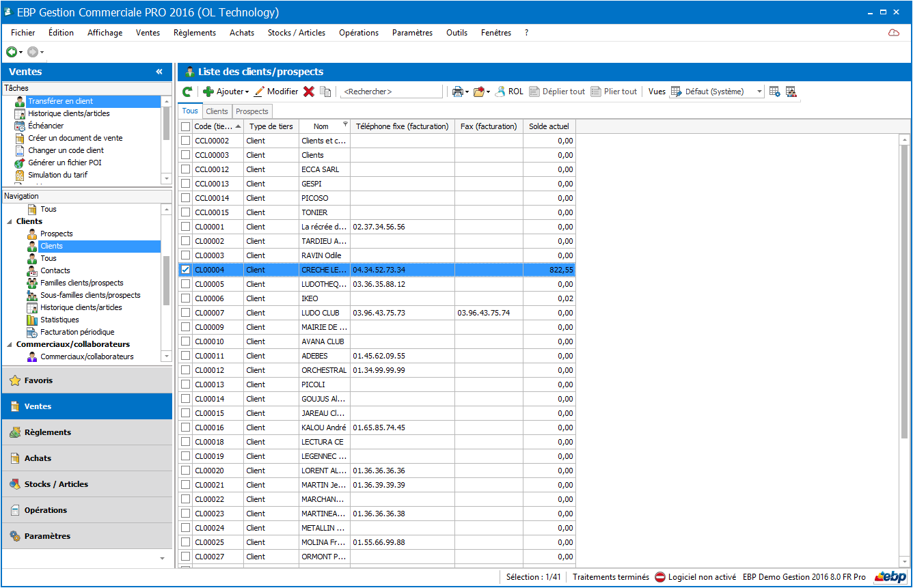Open the Ajouter dropdown arrow
Screen dimensions: 913x588
(247, 92)
